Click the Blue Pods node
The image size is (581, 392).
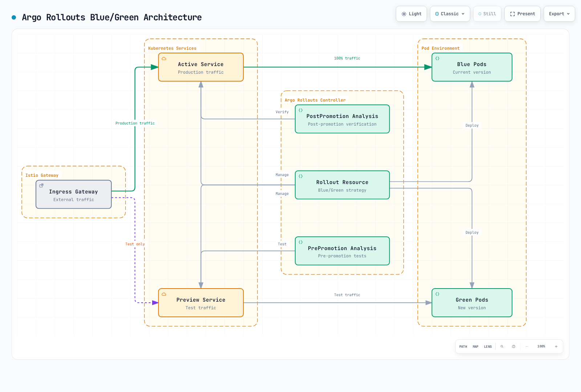(472, 67)
